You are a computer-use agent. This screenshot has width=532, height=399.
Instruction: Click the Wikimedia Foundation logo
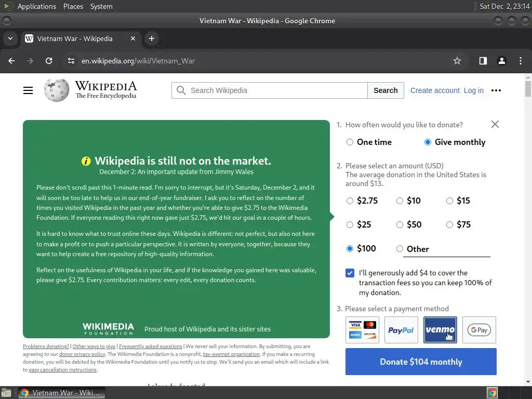(x=108, y=329)
